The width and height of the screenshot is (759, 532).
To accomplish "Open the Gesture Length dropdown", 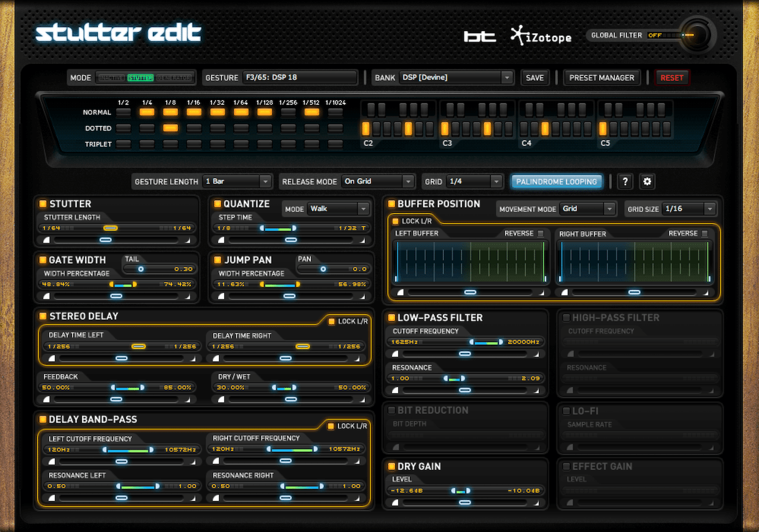I will pyautogui.click(x=237, y=181).
